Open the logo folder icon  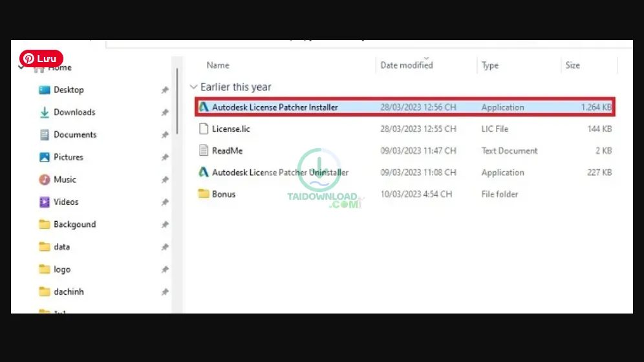pyautogui.click(x=45, y=270)
